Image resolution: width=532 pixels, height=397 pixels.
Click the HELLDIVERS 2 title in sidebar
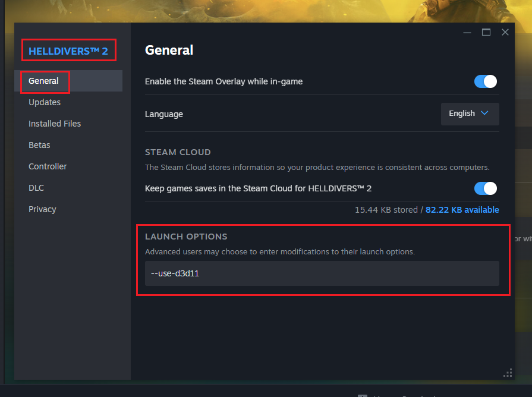68,51
